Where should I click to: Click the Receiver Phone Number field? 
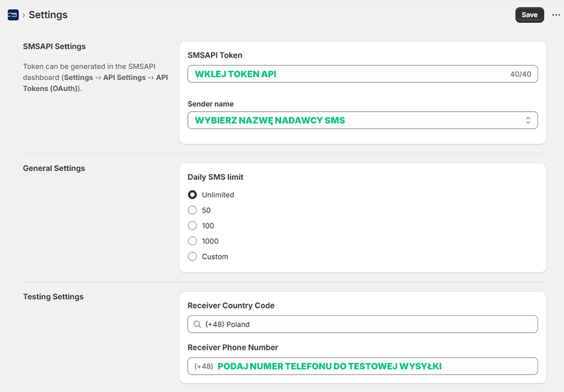(363, 366)
